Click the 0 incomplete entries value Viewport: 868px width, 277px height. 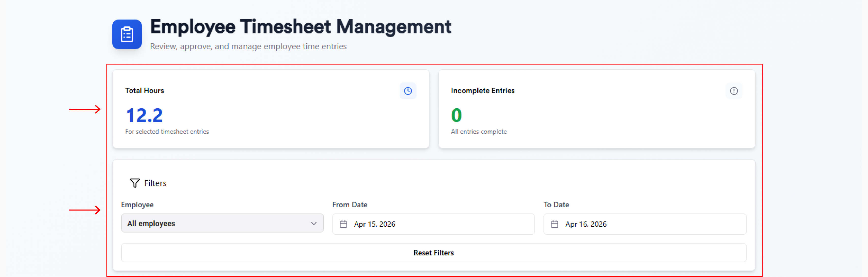456,115
